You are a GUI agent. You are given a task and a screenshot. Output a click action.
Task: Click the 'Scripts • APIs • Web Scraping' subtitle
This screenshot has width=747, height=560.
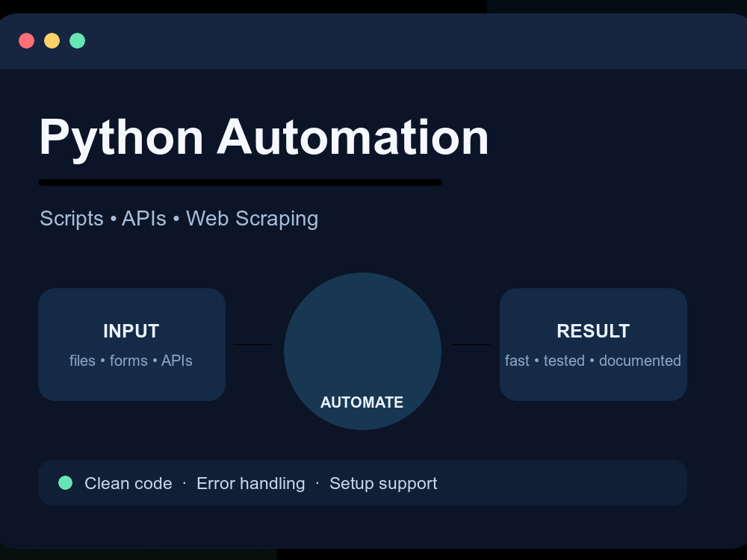pos(179,219)
